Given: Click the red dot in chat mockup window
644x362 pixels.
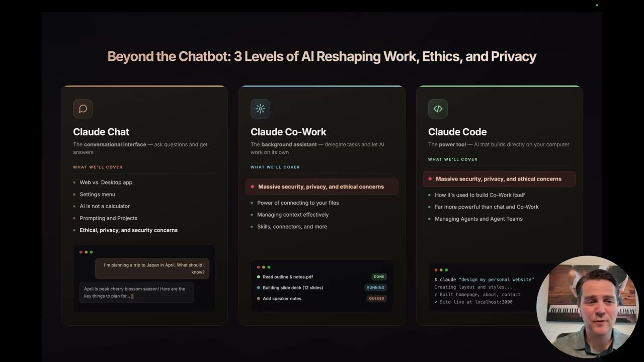Looking at the screenshot, I should (81, 252).
